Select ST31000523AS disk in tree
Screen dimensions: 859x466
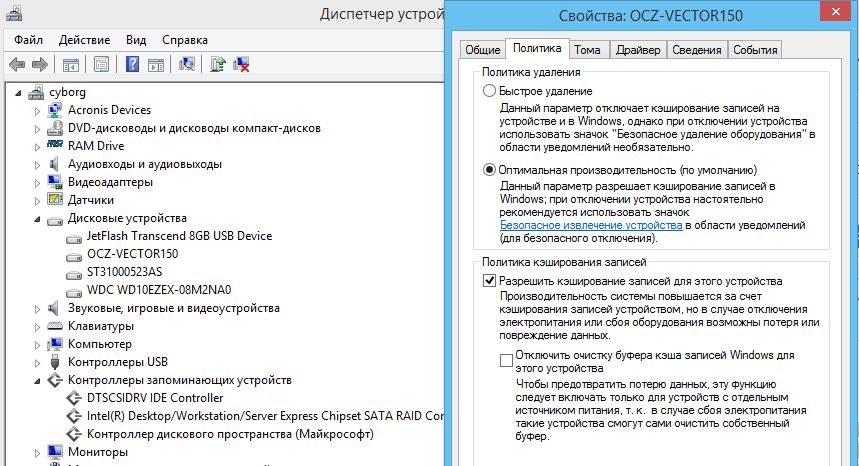tap(124, 272)
